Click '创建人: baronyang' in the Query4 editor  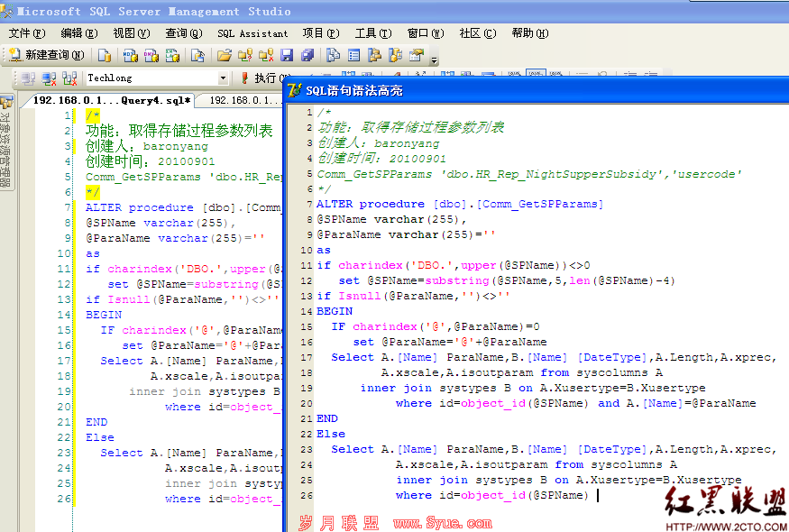pos(147,146)
